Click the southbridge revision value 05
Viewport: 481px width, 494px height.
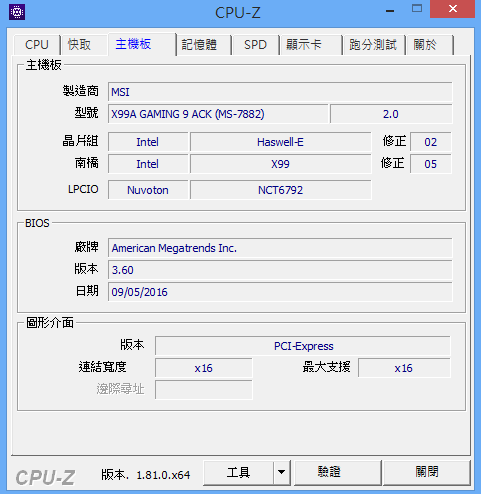(431, 164)
